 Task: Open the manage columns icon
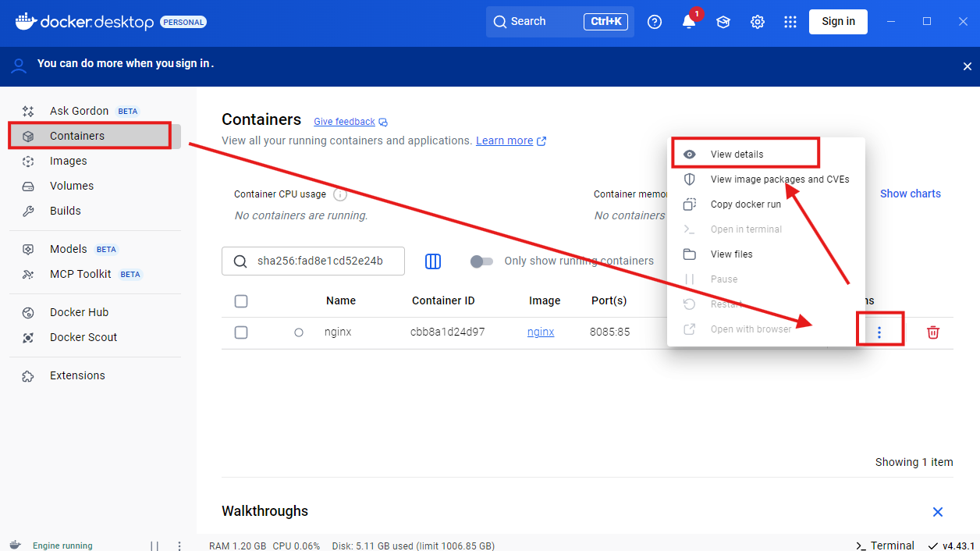pyautogui.click(x=433, y=261)
